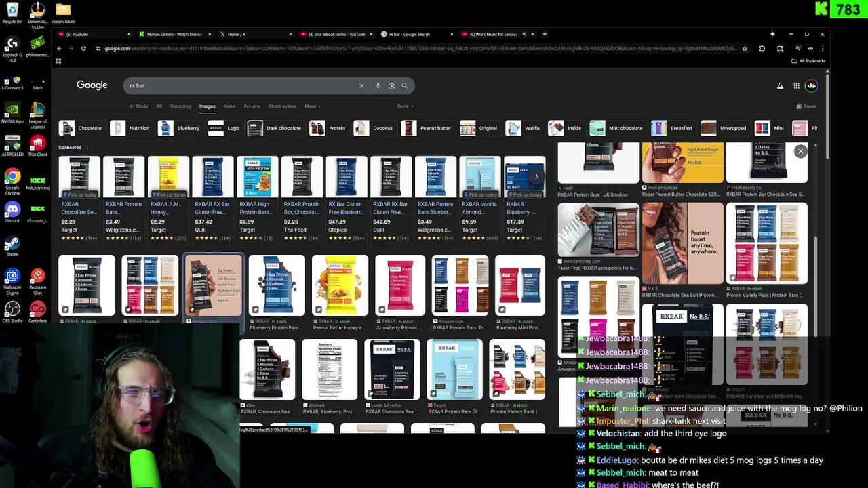Screen dimensions: 868x488
Task: Open Recycle Bin on desktop
Action: (12, 13)
